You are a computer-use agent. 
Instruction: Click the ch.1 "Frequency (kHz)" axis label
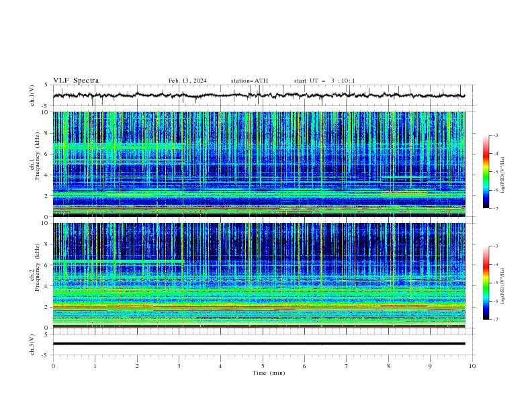pos(38,156)
